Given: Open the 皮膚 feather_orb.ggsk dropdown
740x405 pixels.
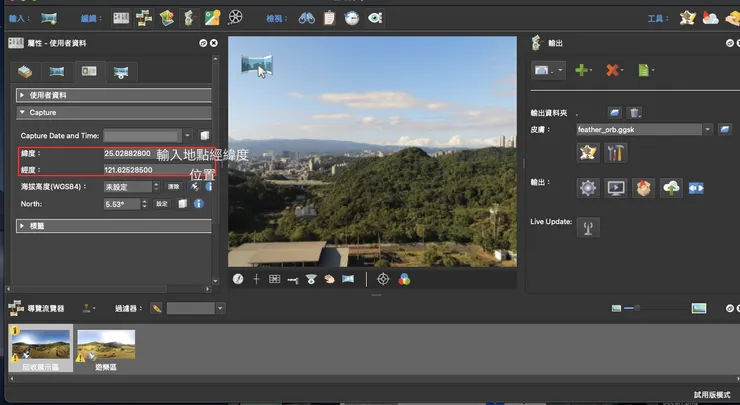Looking at the screenshot, I should (709, 129).
